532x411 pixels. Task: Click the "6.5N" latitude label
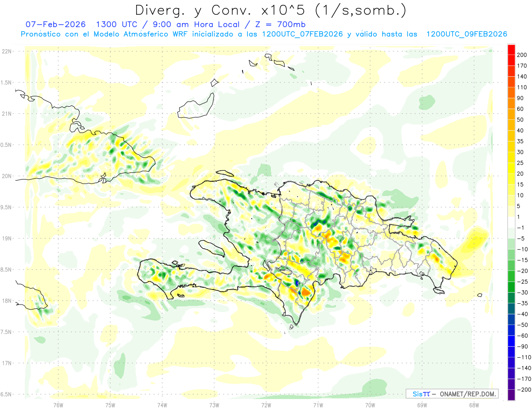[x=7, y=394]
